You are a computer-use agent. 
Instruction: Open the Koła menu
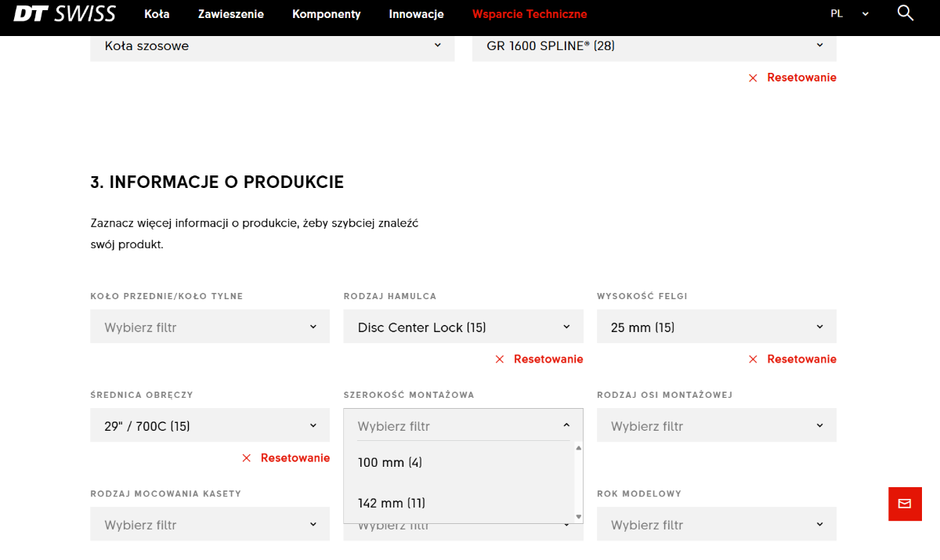(x=157, y=14)
